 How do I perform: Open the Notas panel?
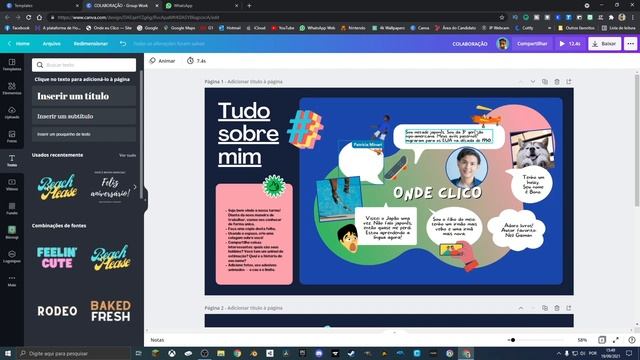click(157, 340)
